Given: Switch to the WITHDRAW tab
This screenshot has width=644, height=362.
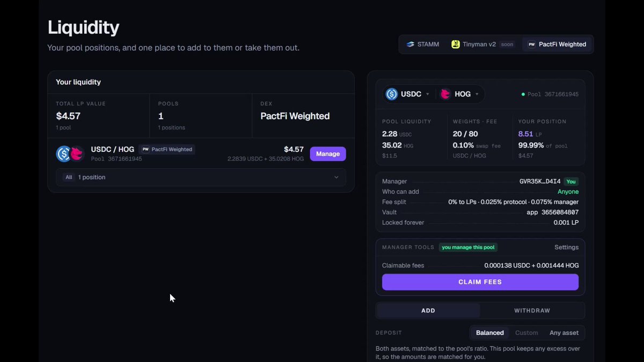Looking at the screenshot, I should point(532,311).
